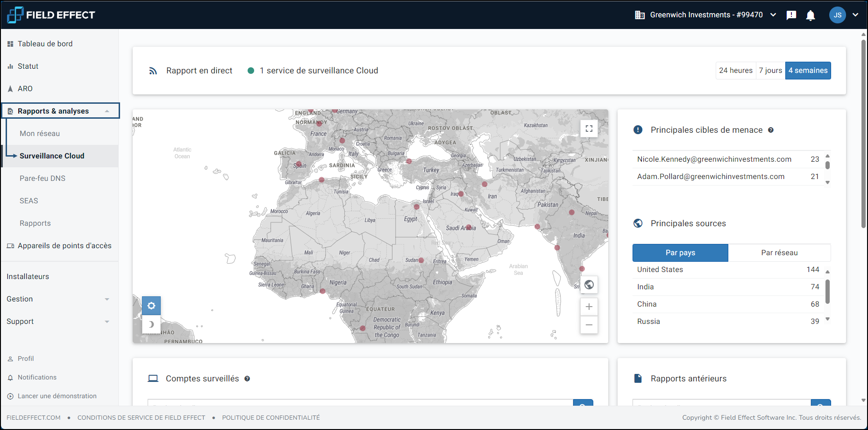Click the Tableau de bord grid icon
This screenshot has width=868, height=430.
(10, 44)
